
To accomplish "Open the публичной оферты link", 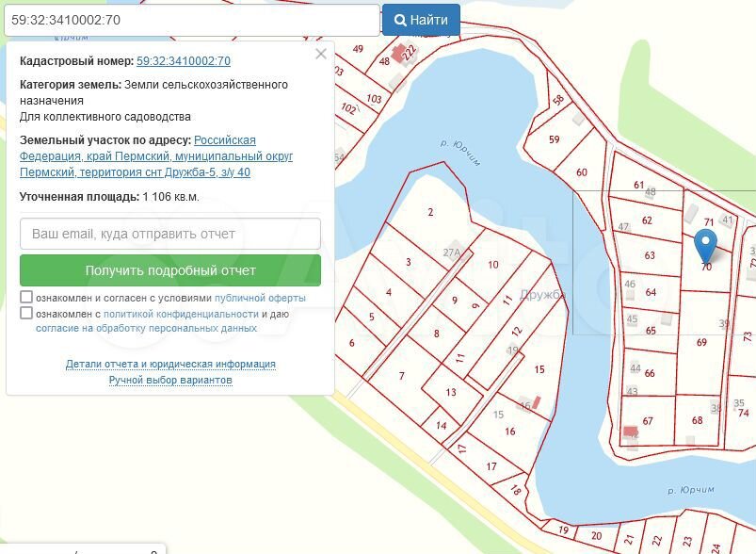I will click(x=254, y=299).
